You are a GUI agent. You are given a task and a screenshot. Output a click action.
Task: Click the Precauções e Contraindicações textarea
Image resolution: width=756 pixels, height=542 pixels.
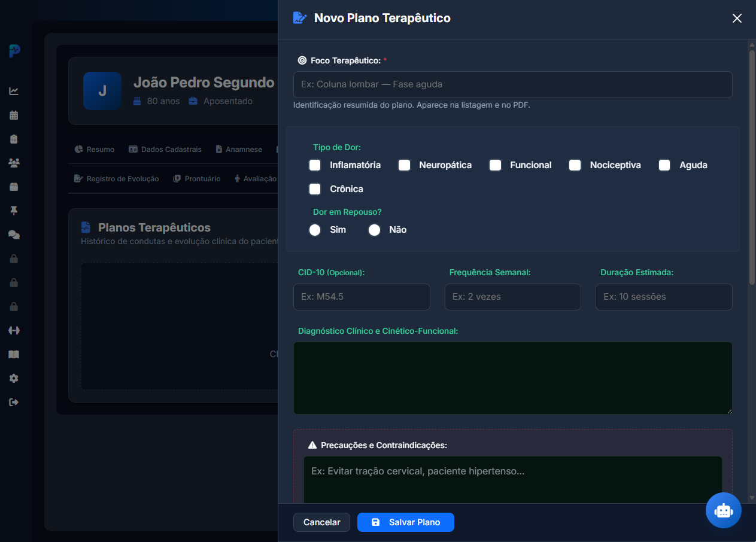[513, 480]
